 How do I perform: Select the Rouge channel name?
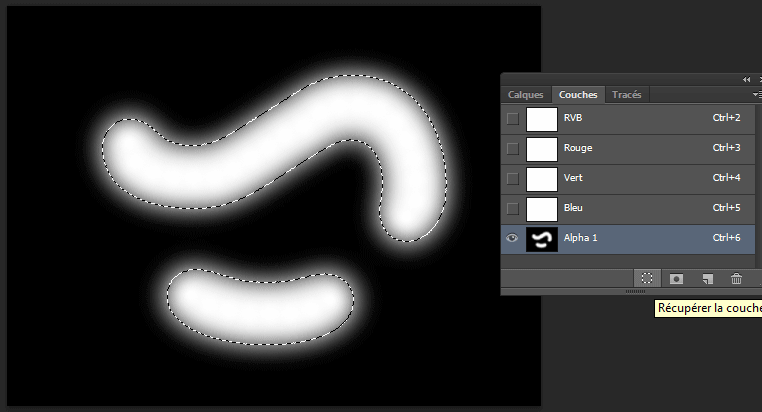click(578, 148)
